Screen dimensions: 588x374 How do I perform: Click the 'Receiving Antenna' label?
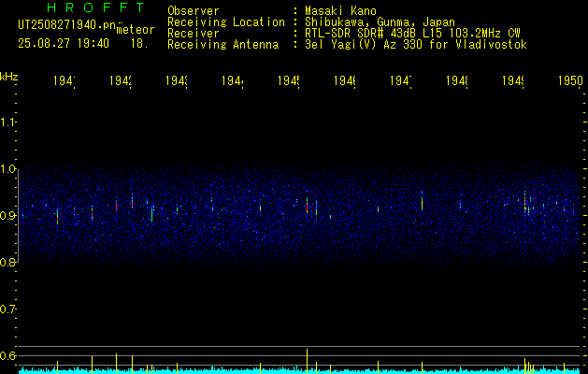222,45
